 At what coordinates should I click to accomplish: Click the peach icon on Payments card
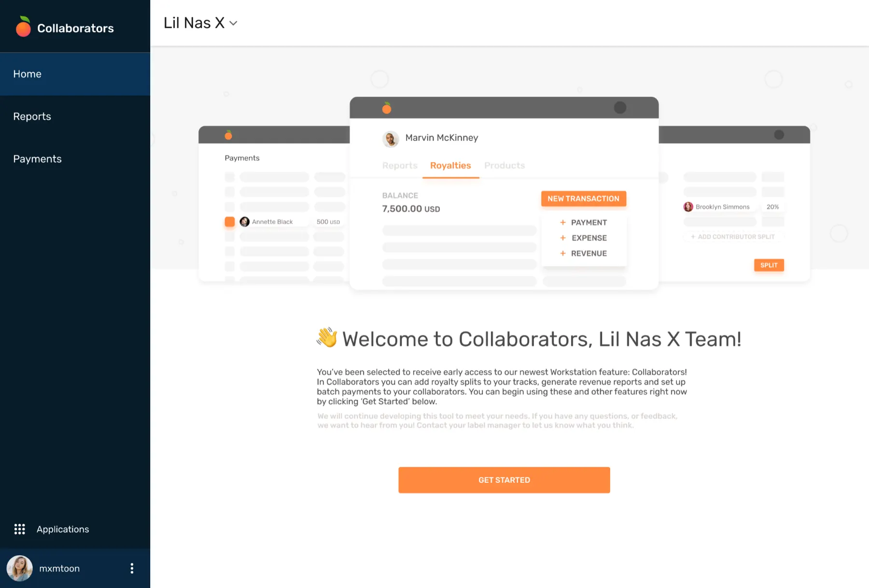click(x=228, y=135)
